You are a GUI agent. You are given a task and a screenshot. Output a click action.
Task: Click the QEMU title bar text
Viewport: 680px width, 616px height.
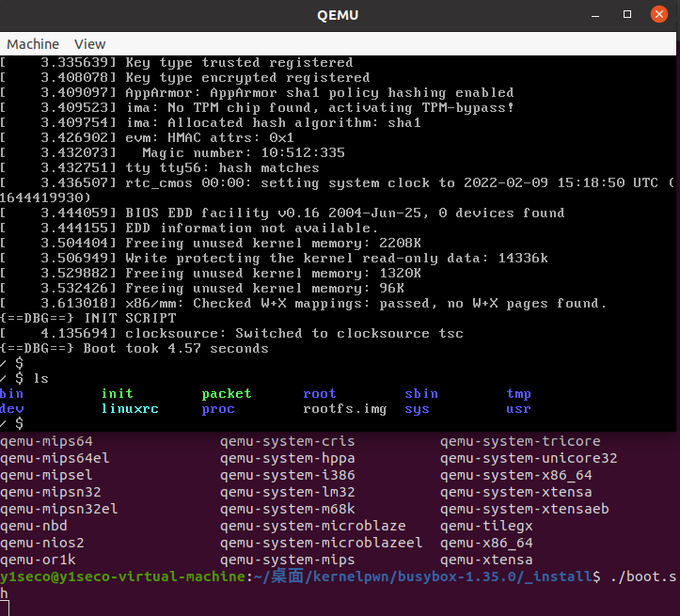(338, 15)
